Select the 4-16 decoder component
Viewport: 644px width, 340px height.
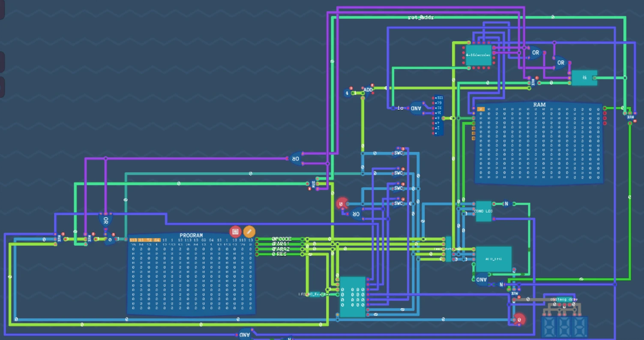pyautogui.click(x=479, y=55)
